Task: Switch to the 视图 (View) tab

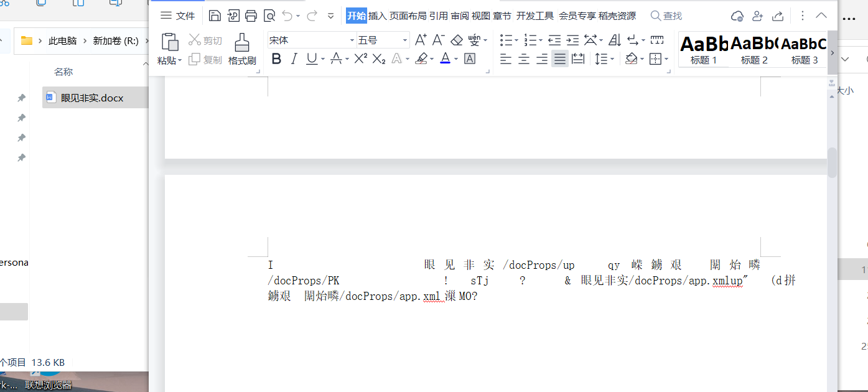Action: (x=480, y=16)
